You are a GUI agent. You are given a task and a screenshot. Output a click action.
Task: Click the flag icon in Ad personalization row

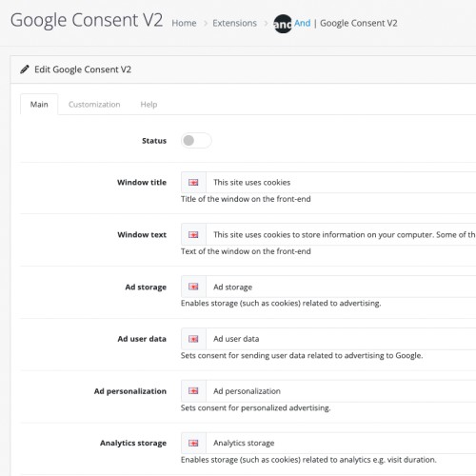coord(193,391)
